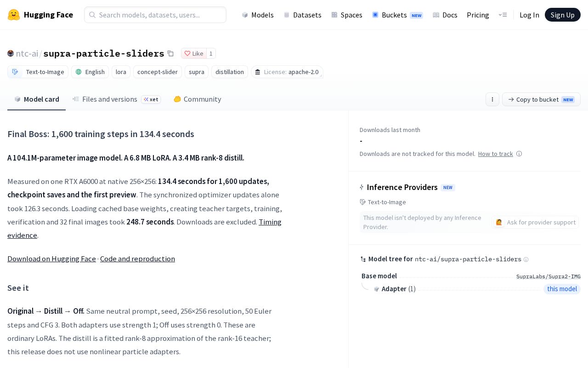Click the info icon beside How to track
The width and height of the screenshot is (588, 368).
pyautogui.click(x=519, y=154)
